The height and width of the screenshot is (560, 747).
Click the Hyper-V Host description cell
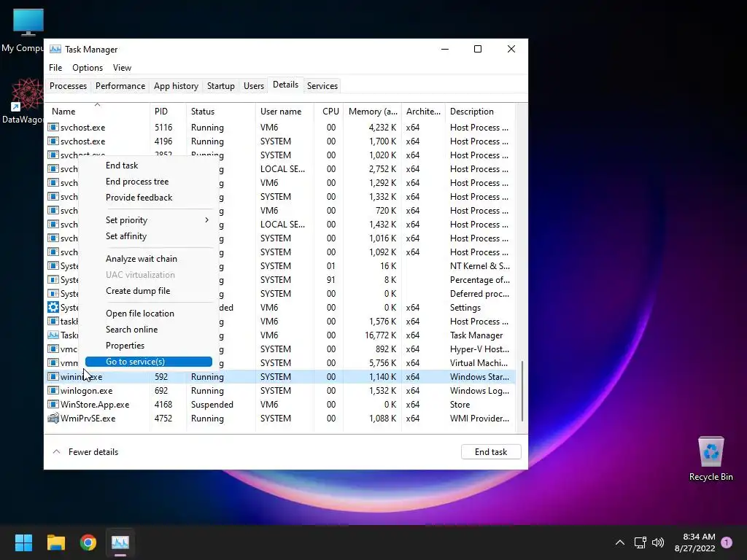point(479,349)
